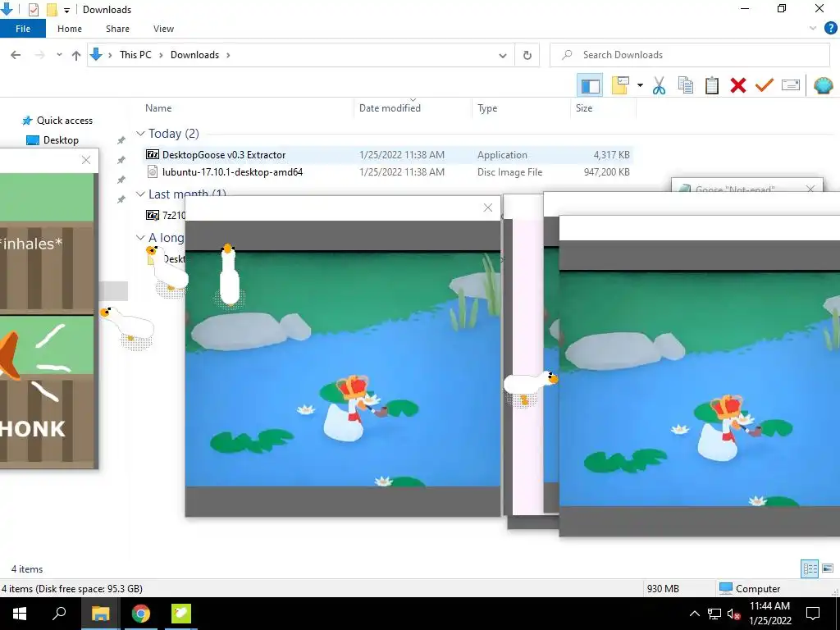Close the Goose "Not-epad" window
The width and height of the screenshot is (840, 630).
(810, 189)
